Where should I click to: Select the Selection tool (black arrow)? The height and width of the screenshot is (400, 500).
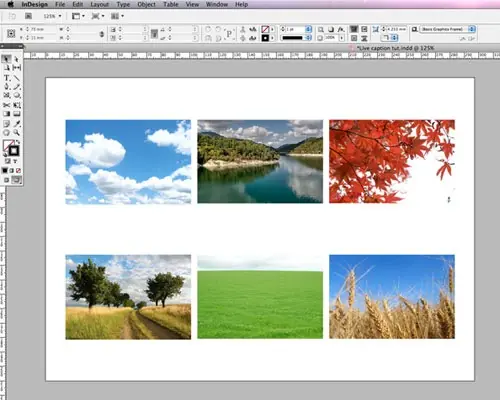pos(6,59)
